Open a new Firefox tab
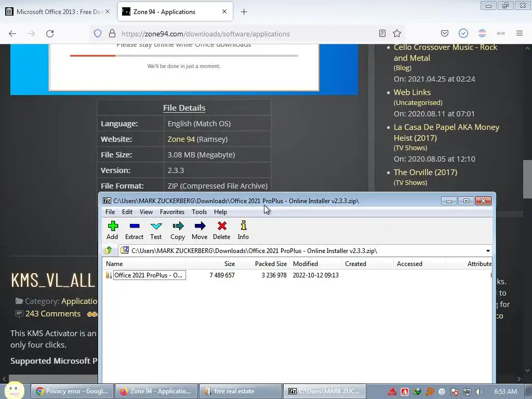 (244, 12)
